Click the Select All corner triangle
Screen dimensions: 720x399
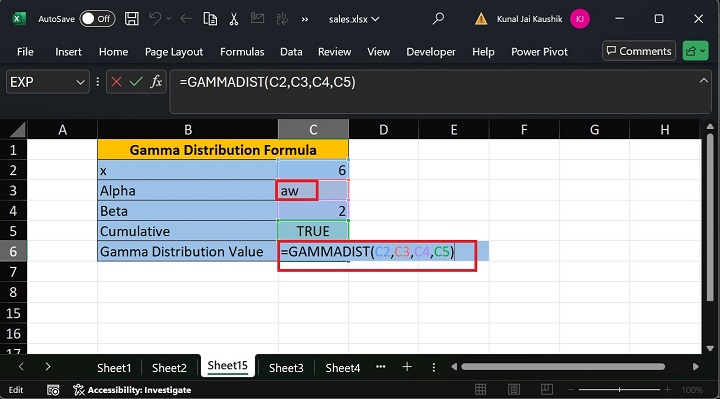17,130
